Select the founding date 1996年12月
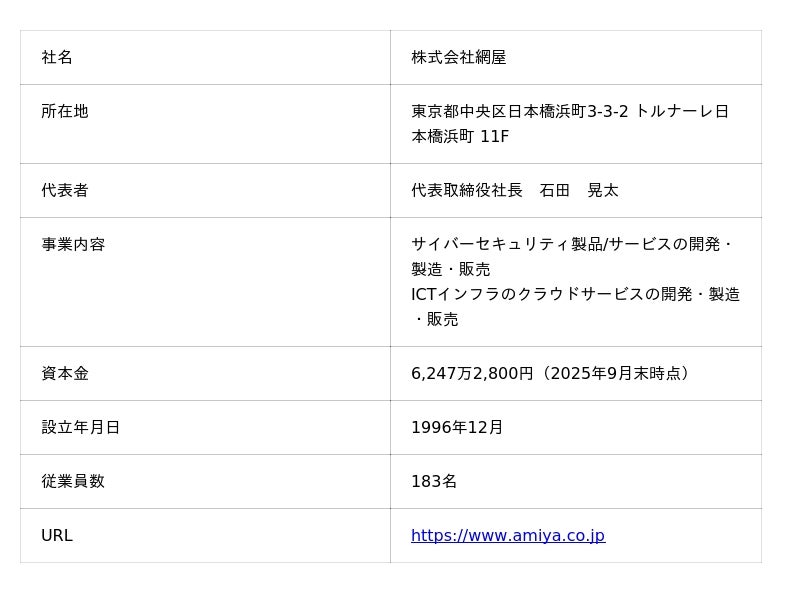The image size is (800, 593). pyautogui.click(x=457, y=428)
